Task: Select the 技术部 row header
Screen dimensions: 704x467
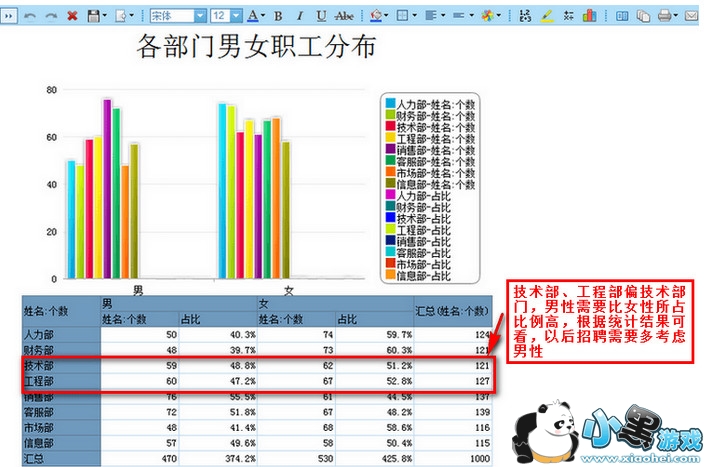Action: tap(62, 366)
